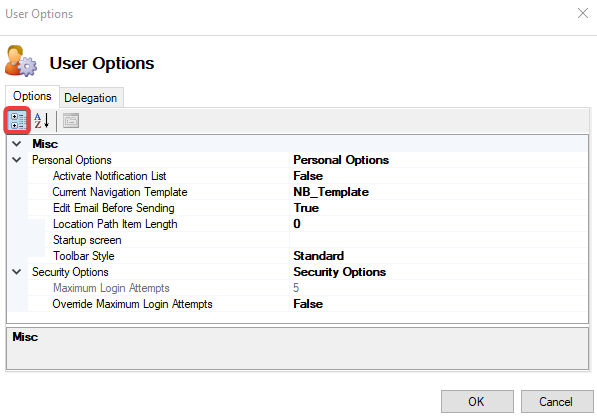Collapse the Security Options group
597x420 pixels.
16,272
